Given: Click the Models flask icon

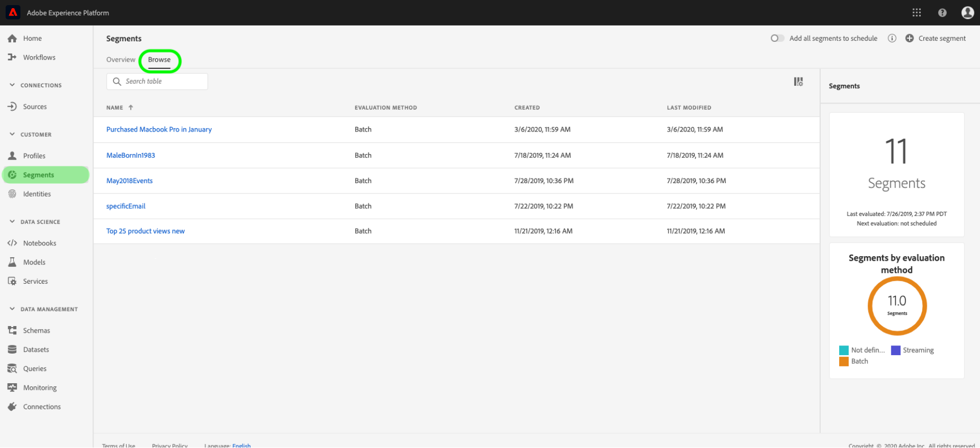Looking at the screenshot, I should [12, 262].
